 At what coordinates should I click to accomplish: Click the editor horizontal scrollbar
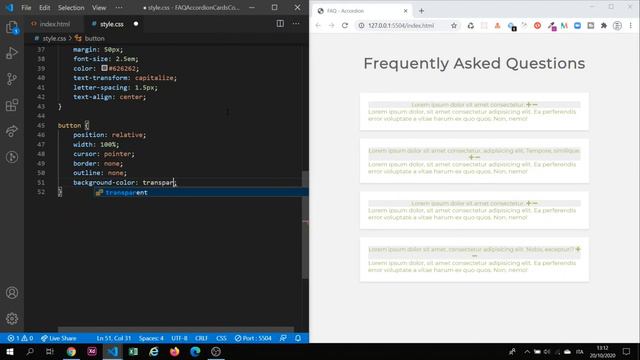coord(176,329)
